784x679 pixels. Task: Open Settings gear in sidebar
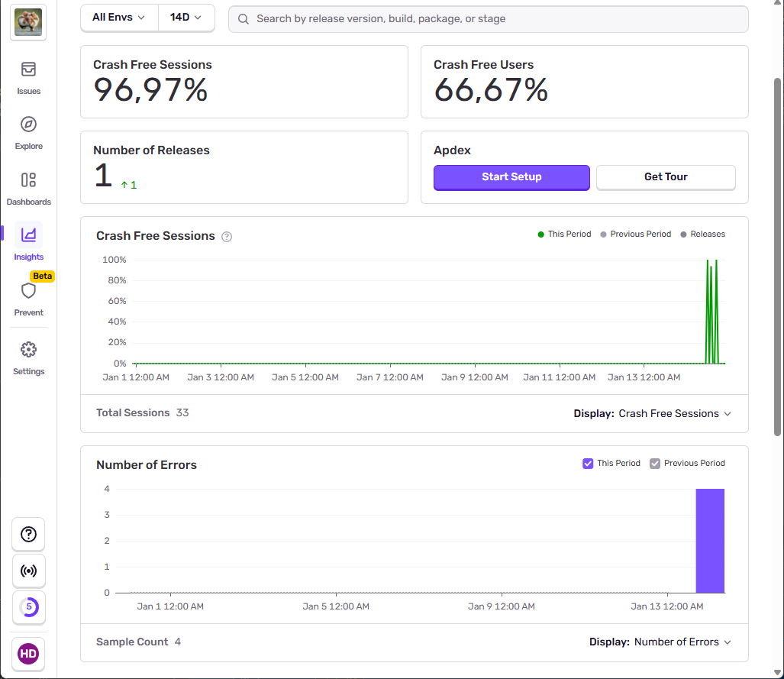(28, 351)
